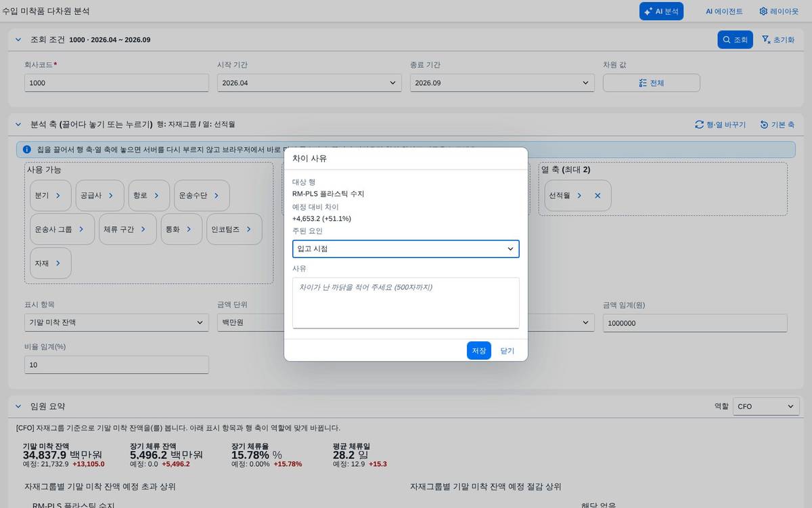Click the 사유 text area

(406, 303)
